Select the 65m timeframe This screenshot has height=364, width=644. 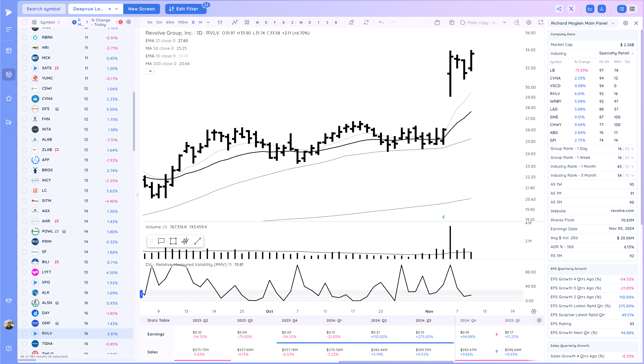(x=170, y=23)
